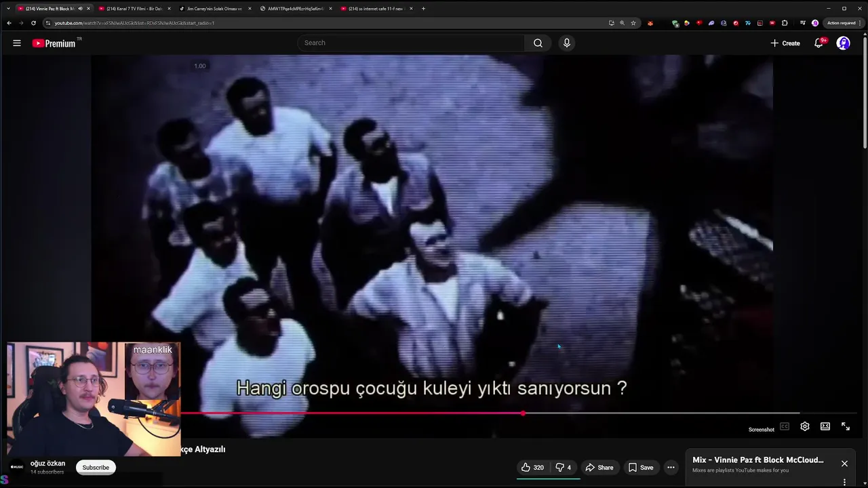Open the purple feather extension icon
This screenshot has width=868, height=488.
pyautogui.click(x=711, y=23)
